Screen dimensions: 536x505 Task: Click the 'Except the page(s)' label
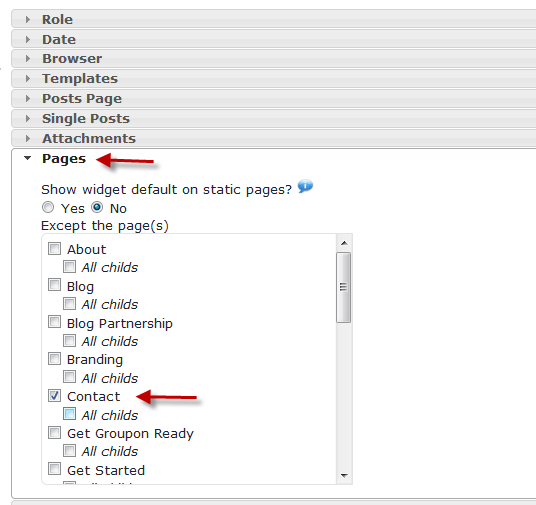click(105, 226)
